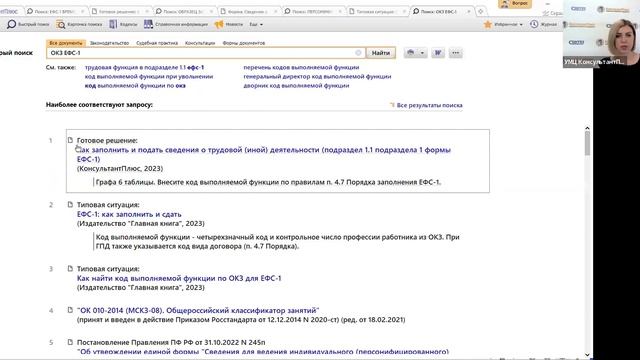Open Карточка поиска tool
Viewport: 640px width, 360px height.
[x=79, y=24]
